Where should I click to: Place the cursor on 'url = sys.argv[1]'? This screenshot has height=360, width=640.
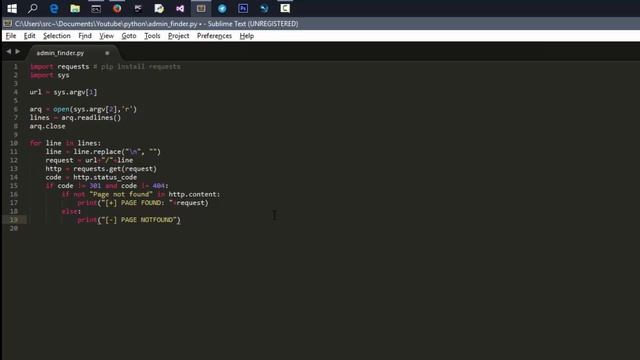pyautogui.click(x=63, y=92)
